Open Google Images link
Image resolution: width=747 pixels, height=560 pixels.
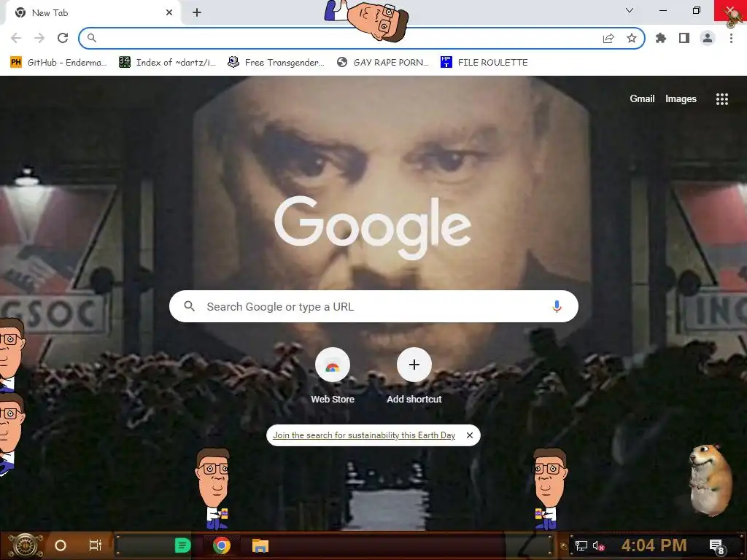point(681,99)
